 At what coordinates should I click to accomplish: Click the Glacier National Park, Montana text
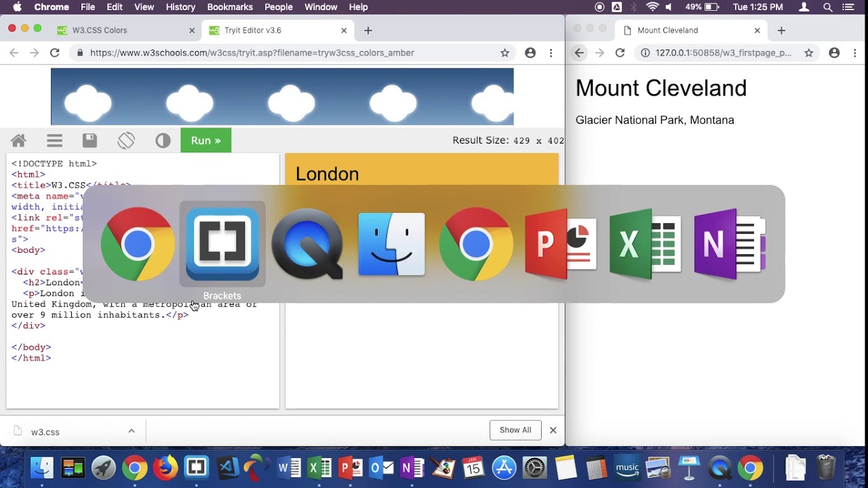[x=655, y=120]
